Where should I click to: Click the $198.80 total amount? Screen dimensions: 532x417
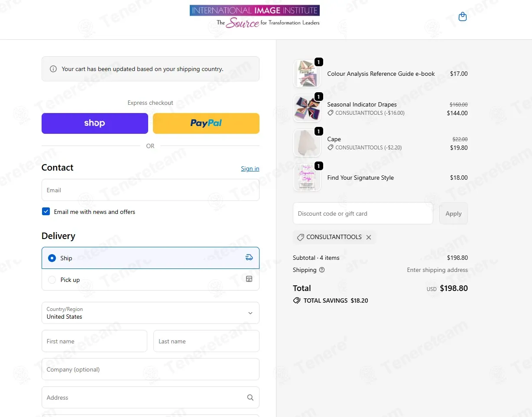point(454,288)
